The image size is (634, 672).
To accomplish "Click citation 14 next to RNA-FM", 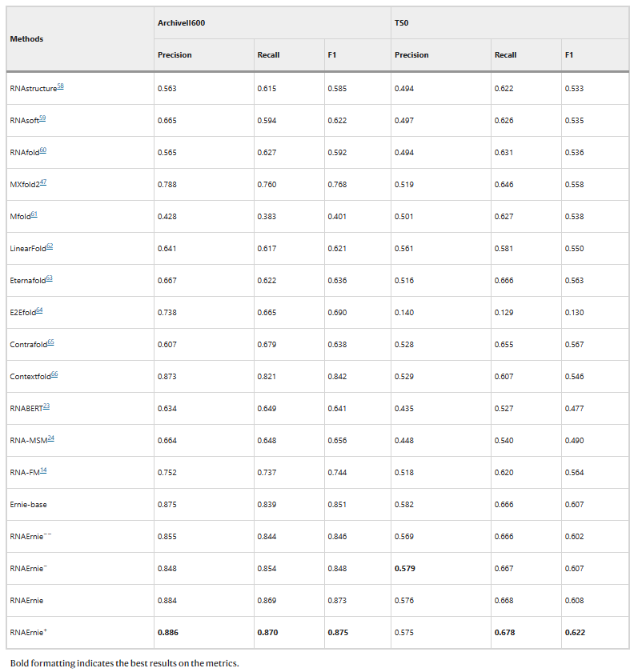I will click(x=43, y=470).
